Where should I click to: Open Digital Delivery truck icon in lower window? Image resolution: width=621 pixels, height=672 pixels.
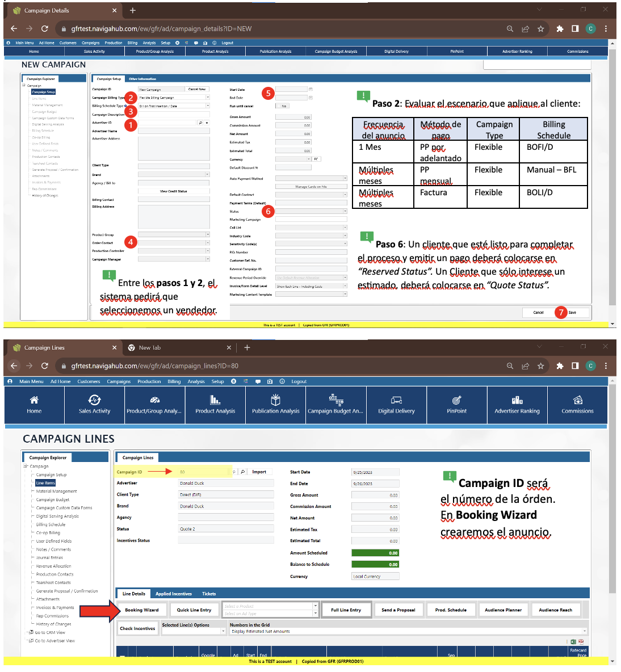point(396,400)
